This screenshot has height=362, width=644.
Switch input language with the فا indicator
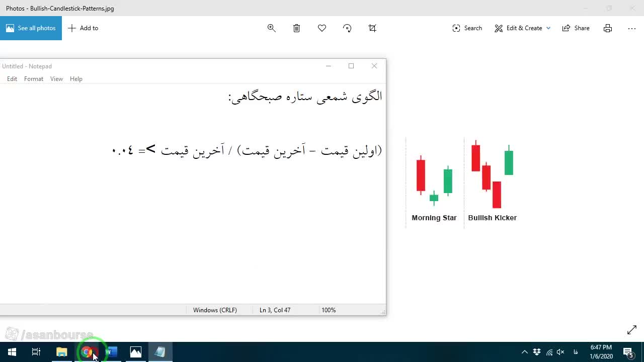click(576, 352)
